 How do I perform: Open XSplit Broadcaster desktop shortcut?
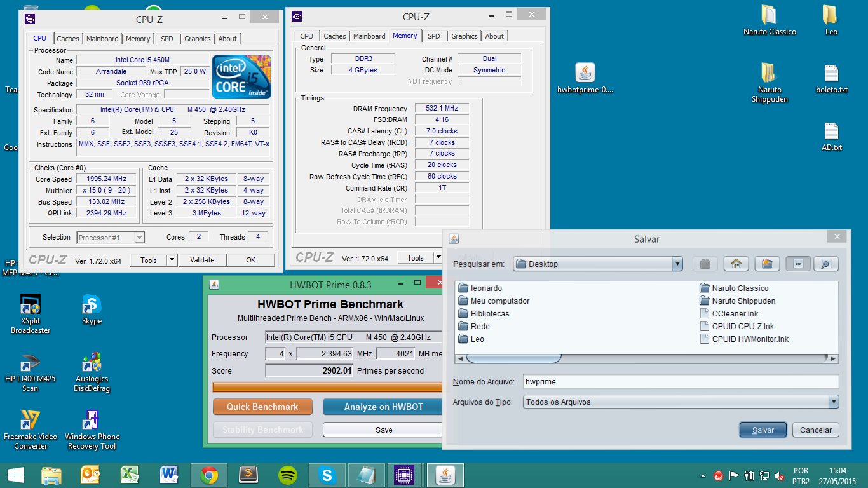pyautogui.click(x=31, y=314)
